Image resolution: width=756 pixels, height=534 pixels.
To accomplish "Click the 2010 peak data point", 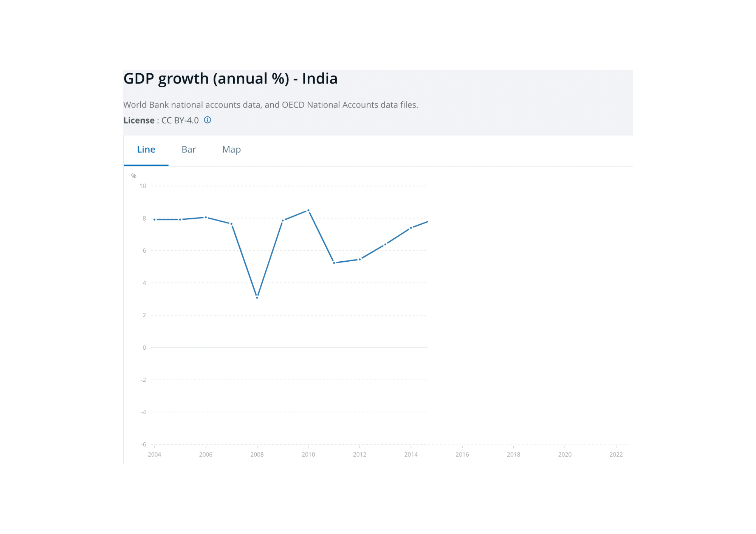I will coord(308,210).
